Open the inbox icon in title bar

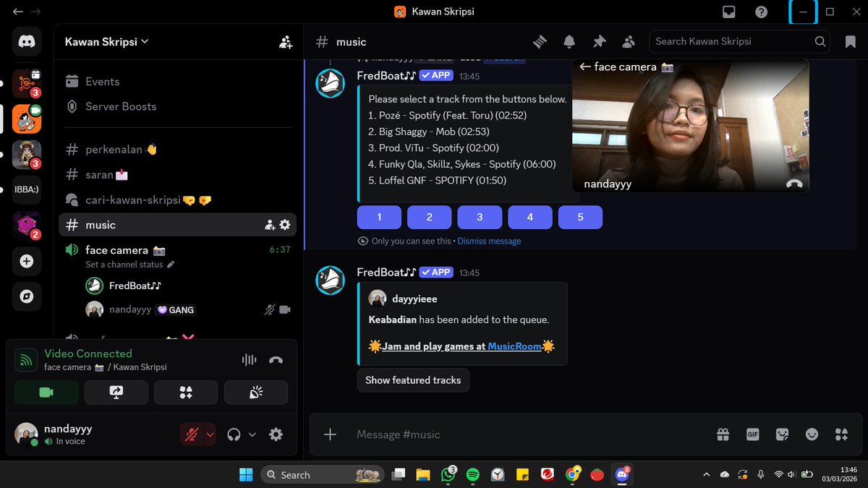click(x=729, y=12)
